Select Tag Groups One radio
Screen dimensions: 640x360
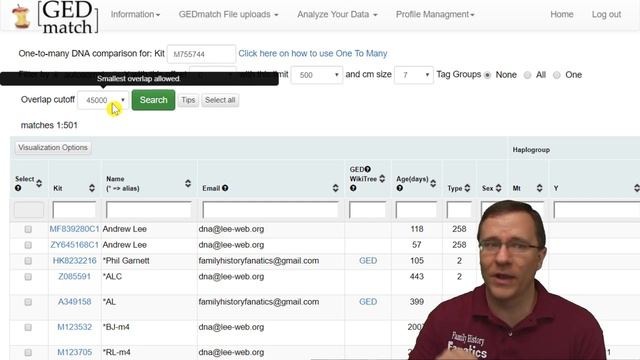coord(557,75)
